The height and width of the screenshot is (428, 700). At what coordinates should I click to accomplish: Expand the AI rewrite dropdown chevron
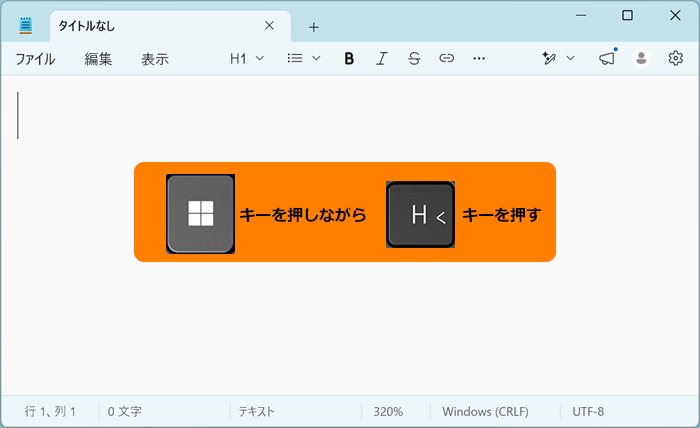571,58
